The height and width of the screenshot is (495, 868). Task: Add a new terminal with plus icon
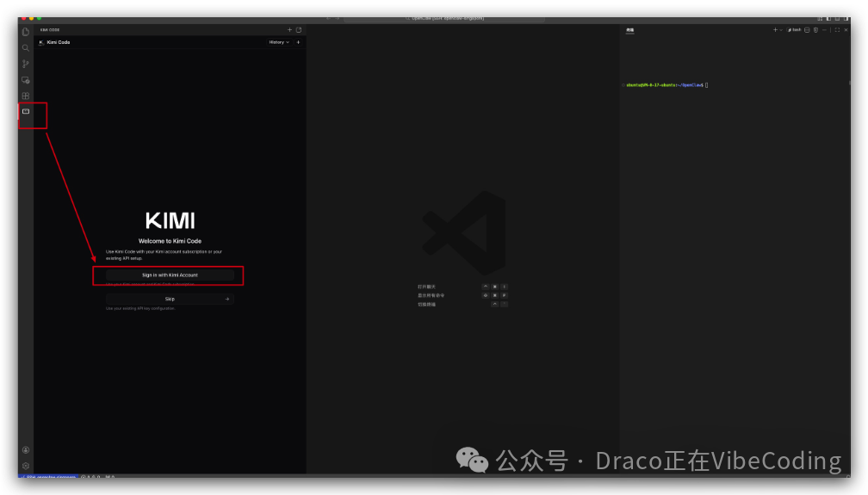(x=775, y=30)
